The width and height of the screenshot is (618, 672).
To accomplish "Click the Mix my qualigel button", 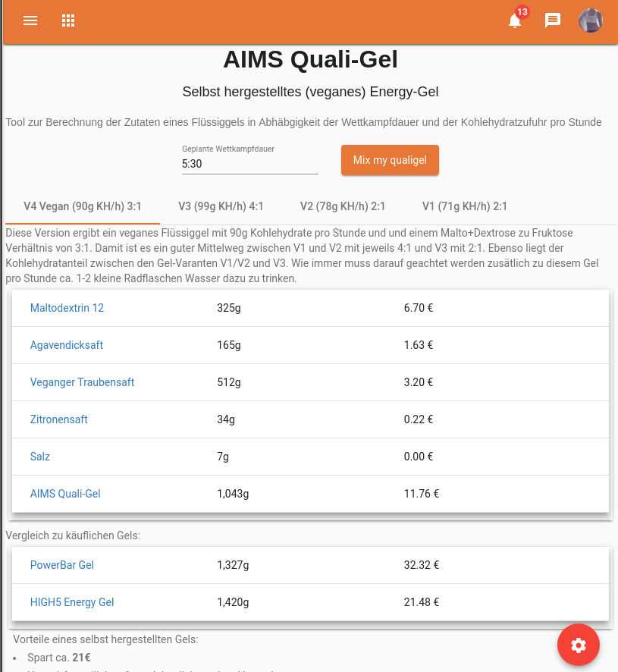I will point(390,160).
